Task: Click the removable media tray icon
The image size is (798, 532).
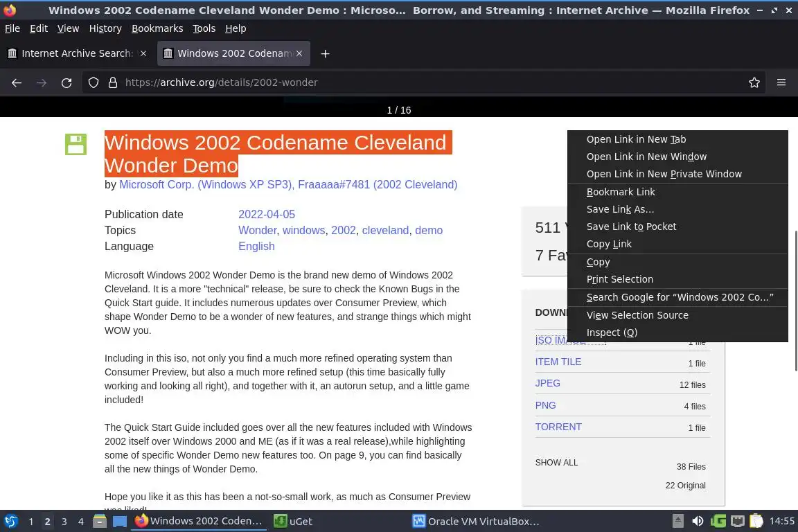Action: point(678,521)
